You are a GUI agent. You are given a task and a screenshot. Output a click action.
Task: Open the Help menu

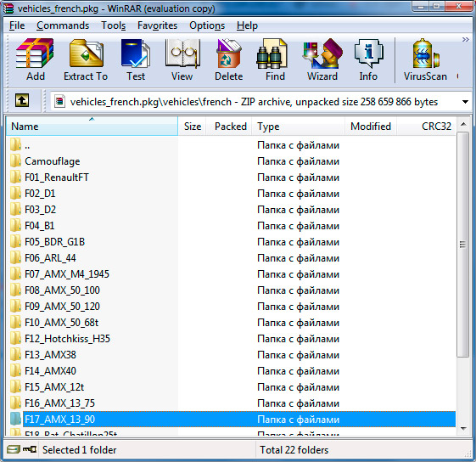pos(247,25)
